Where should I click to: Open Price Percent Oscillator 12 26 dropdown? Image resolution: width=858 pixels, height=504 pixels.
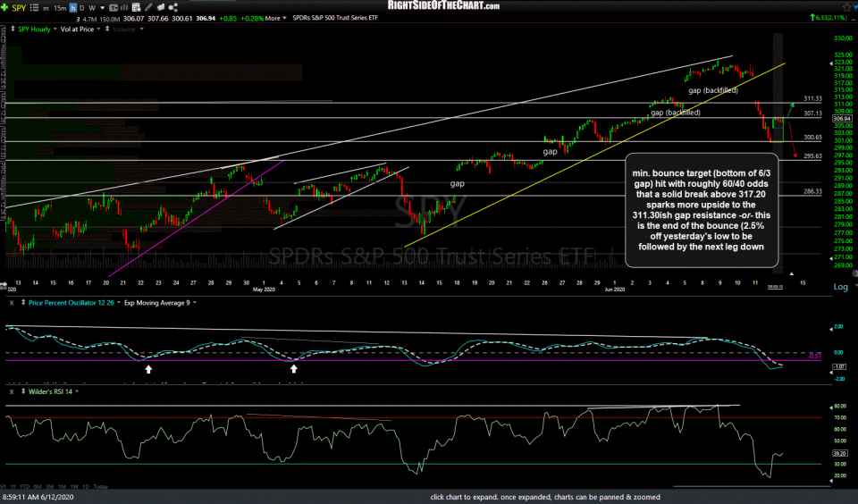point(118,303)
